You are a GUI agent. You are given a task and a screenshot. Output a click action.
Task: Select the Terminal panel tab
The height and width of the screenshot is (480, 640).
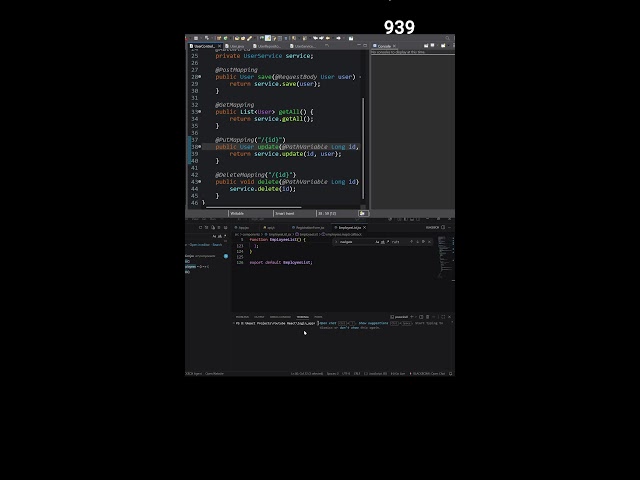[302, 317]
